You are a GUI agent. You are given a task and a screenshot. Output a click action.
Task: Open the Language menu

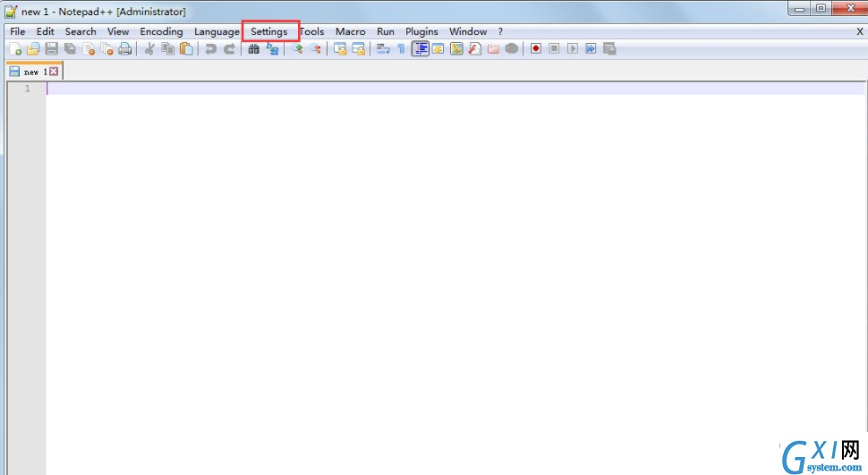pyautogui.click(x=217, y=31)
